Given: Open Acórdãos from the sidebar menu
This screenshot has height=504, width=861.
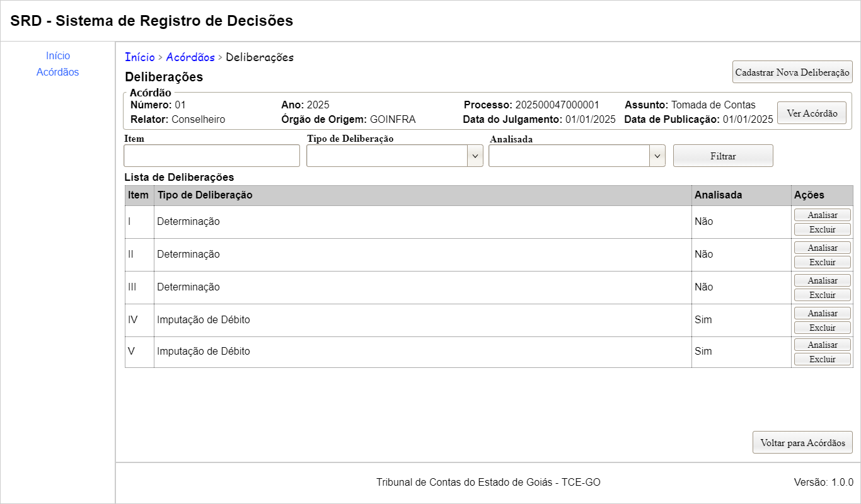Looking at the screenshot, I should (58, 72).
